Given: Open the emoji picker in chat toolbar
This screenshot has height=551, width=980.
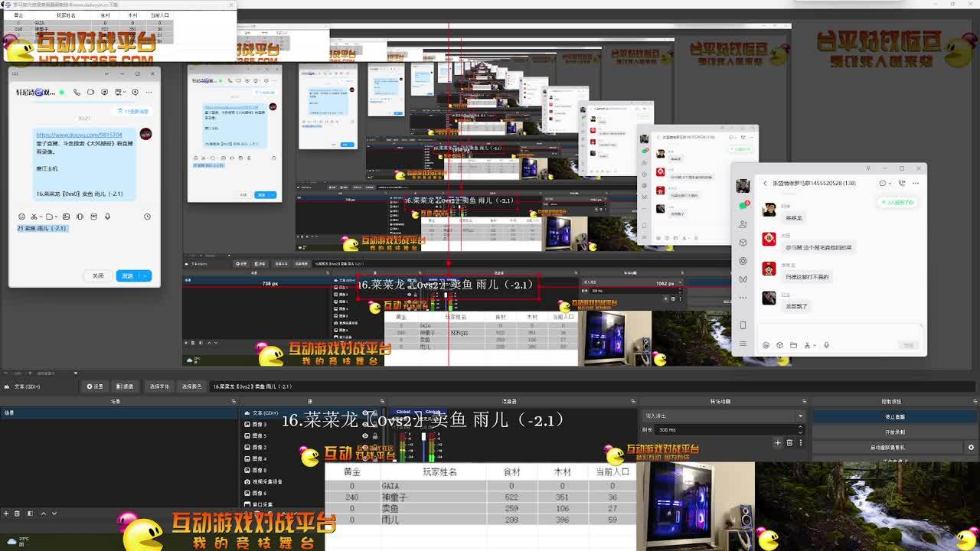Looking at the screenshot, I should tap(21, 217).
